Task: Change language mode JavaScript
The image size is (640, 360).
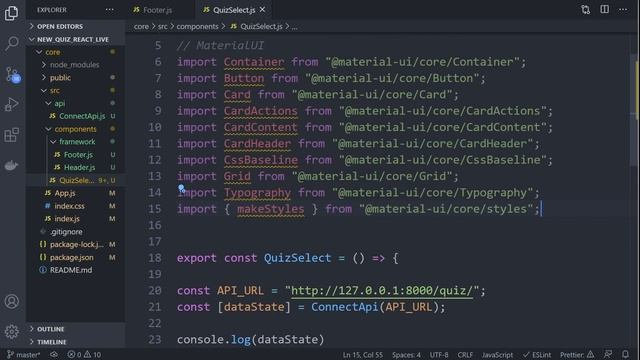Action: tap(497, 355)
